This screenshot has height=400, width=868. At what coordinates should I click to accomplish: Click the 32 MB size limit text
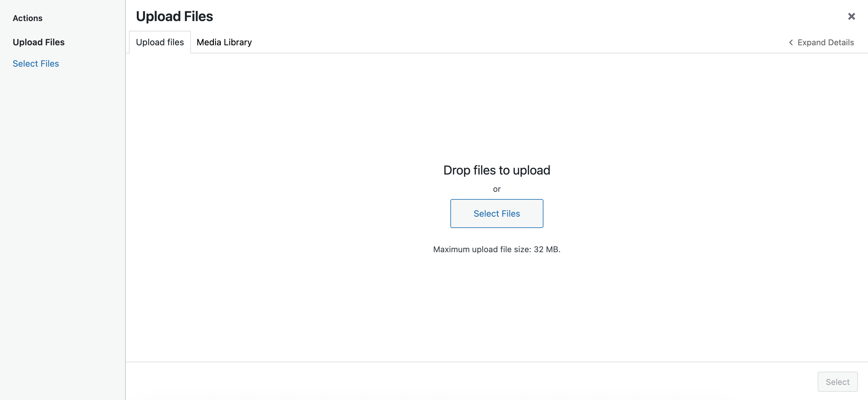pos(546,249)
